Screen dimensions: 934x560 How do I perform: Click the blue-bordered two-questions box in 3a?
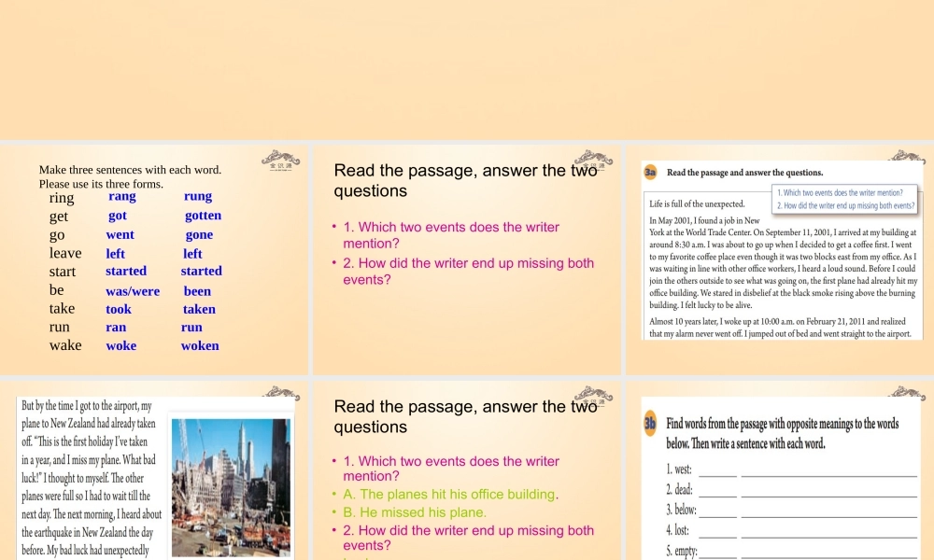(x=845, y=199)
